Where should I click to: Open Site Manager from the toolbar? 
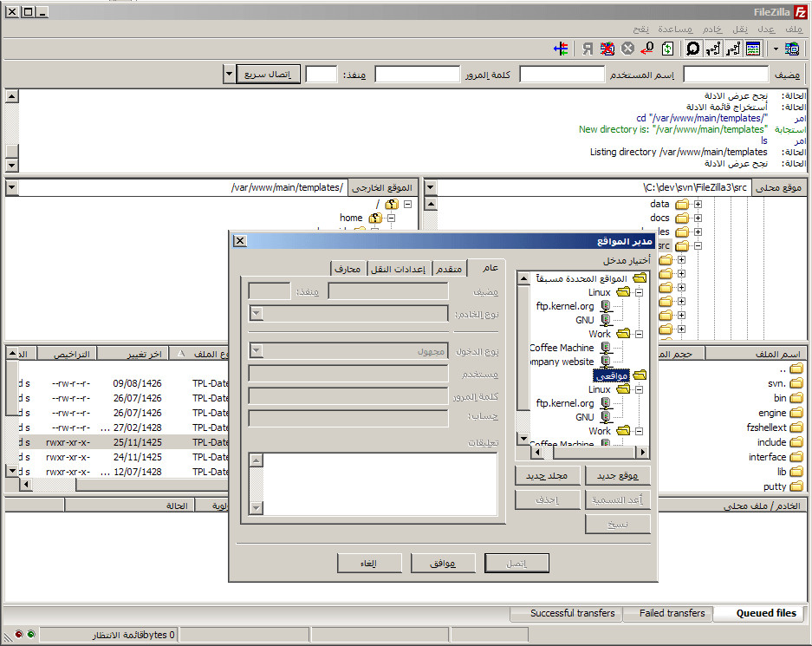tap(794, 49)
